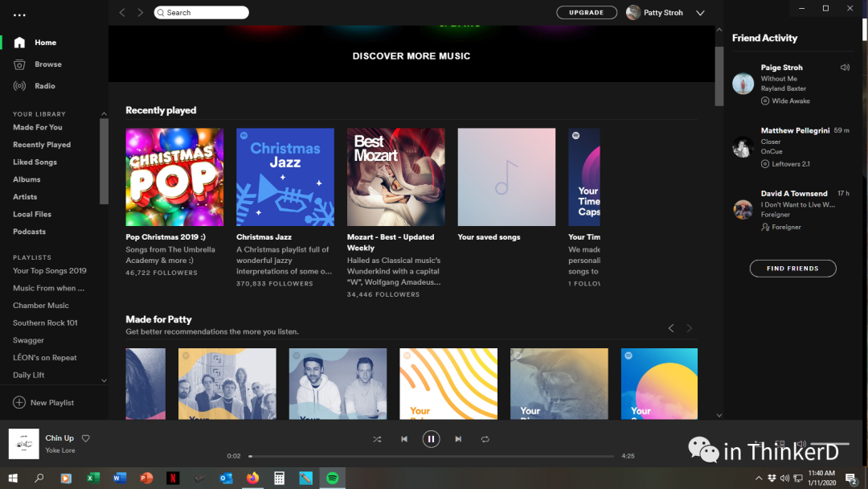The height and width of the screenshot is (489, 868).
Task: Click the Search field
Action: coord(202,12)
